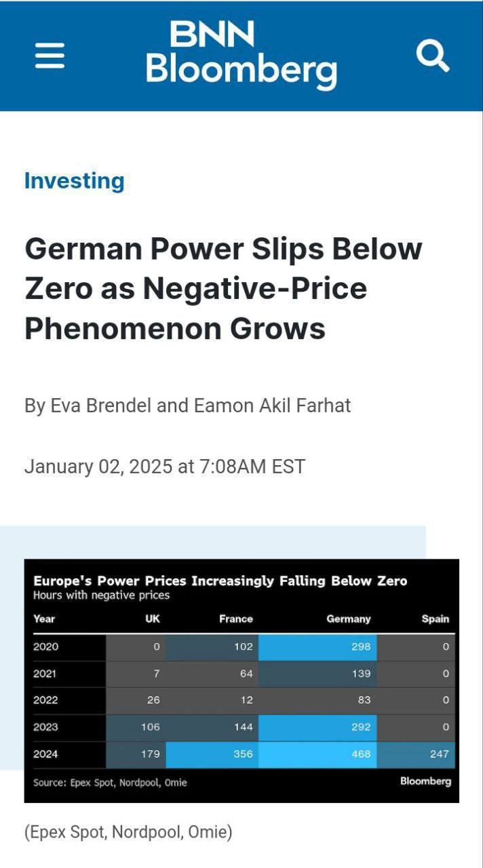Click the 2020 year row label
This screenshot has width=483, height=868.
46,647
